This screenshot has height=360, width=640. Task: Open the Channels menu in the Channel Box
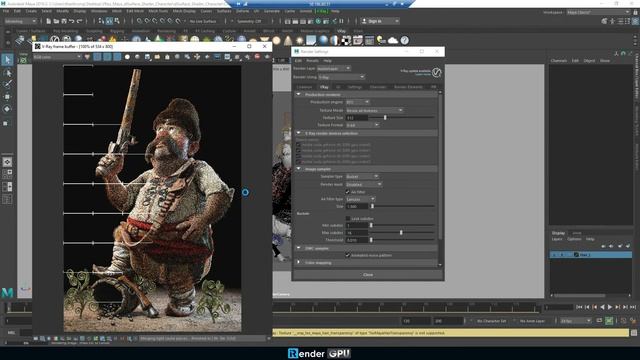click(558, 60)
